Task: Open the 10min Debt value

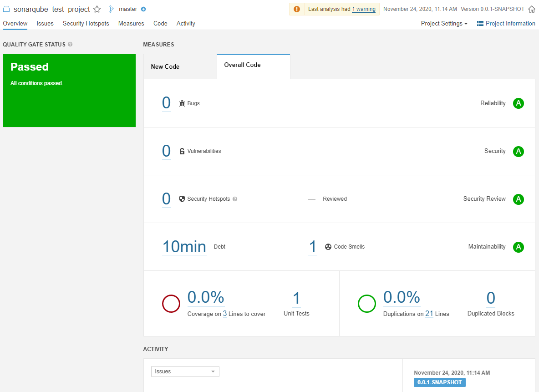Action: [x=184, y=247]
